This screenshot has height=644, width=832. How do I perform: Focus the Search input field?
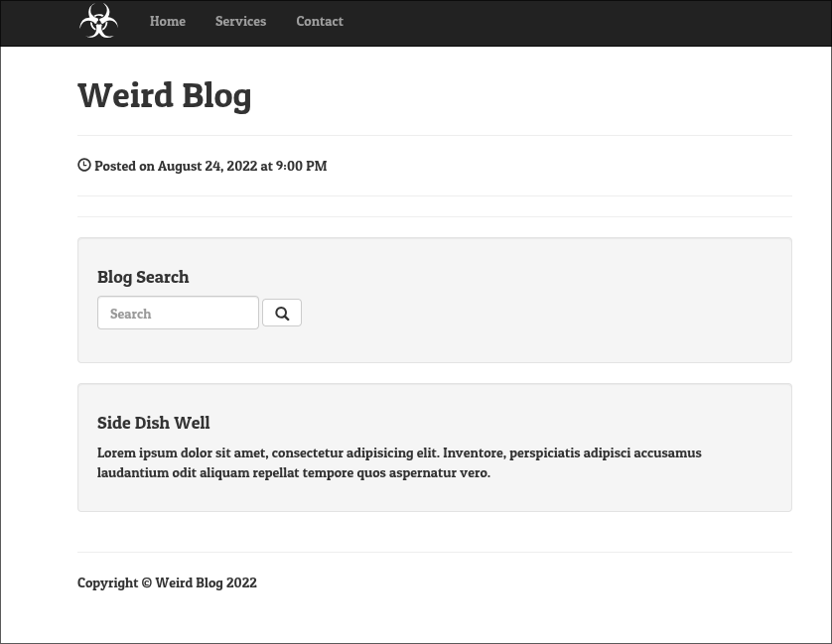coord(179,313)
